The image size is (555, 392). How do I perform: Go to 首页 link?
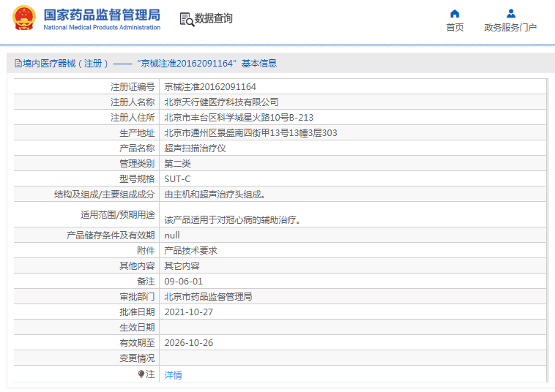(x=455, y=28)
